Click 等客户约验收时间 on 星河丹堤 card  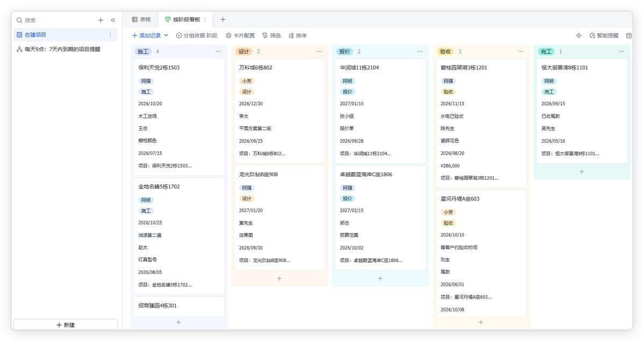click(459, 248)
